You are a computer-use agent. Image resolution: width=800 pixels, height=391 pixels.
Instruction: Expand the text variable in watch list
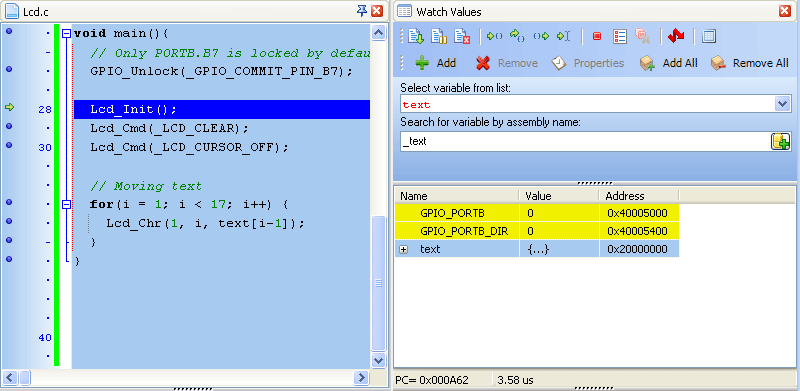404,250
